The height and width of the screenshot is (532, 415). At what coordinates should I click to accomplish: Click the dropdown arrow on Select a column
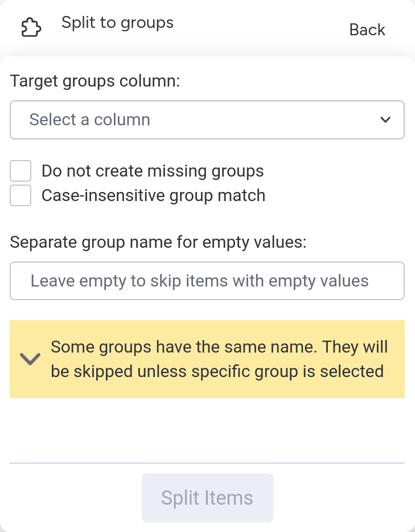click(385, 120)
